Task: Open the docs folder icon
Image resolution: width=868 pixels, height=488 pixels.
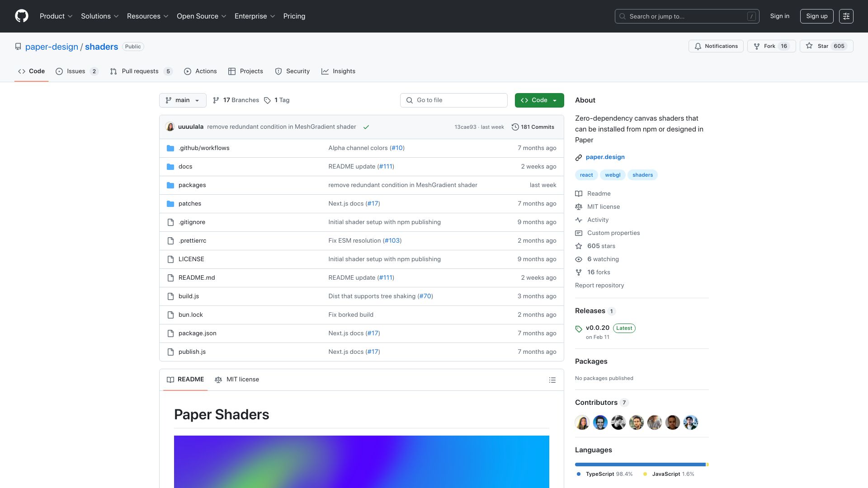Action: click(x=170, y=167)
